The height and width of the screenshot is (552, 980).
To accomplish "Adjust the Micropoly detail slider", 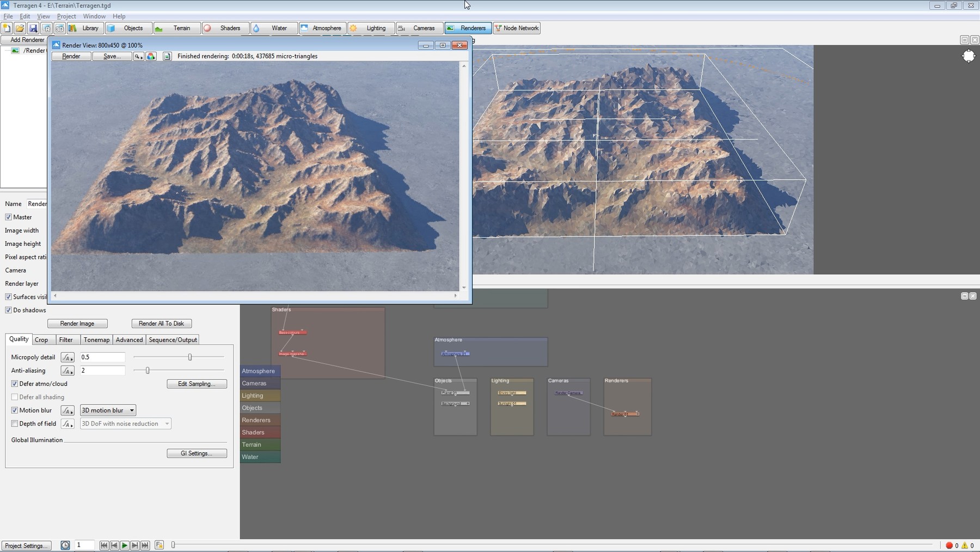I will (x=189, y=357).
